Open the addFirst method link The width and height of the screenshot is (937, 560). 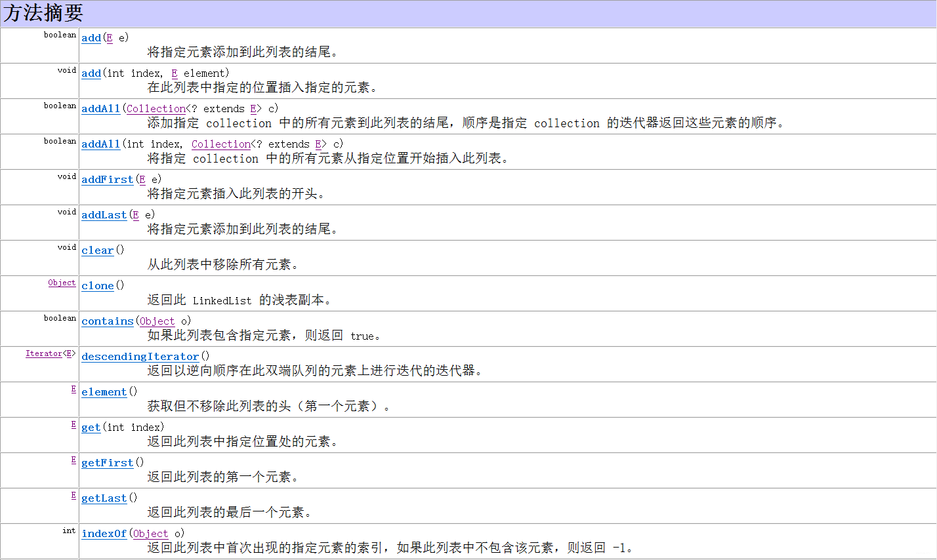click(108, 180)
